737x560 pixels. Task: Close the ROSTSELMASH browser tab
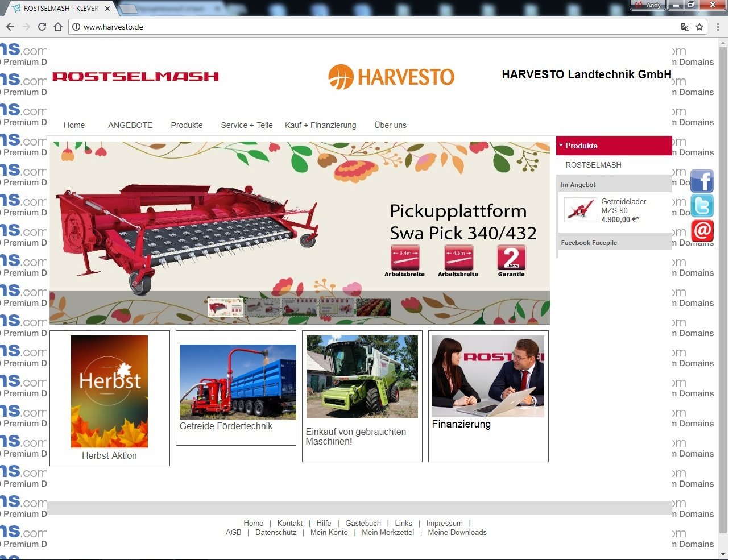[107, 9]
